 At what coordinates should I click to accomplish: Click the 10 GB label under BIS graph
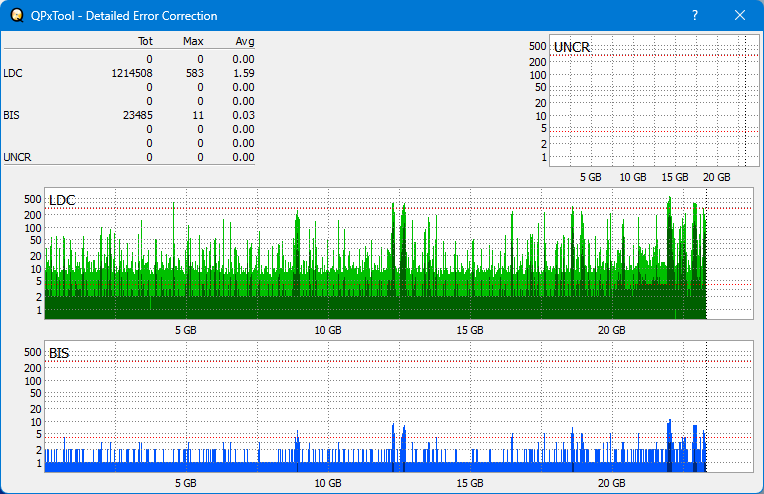click(x=328, y=483)
